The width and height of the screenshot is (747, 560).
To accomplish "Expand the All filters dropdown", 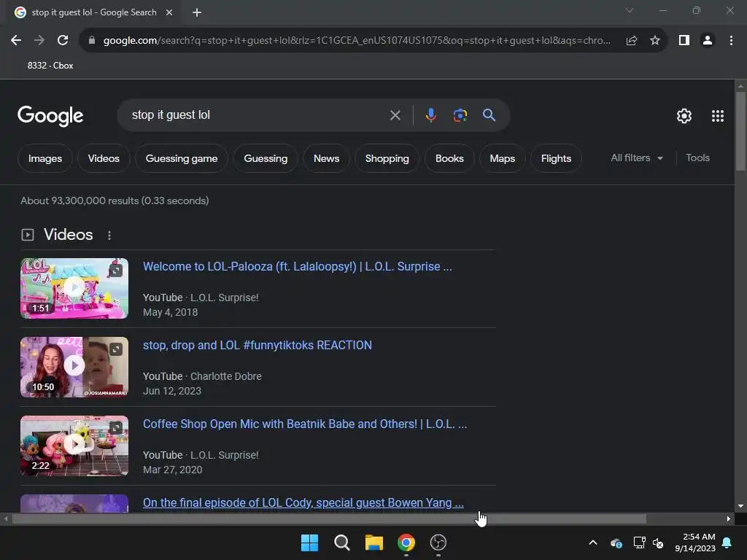I will point(636,157).
